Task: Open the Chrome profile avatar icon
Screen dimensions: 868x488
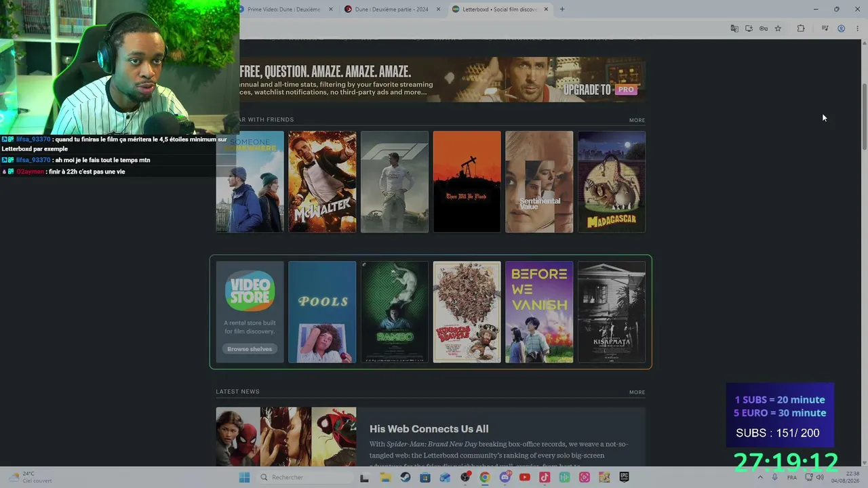Action: [x=841, y=28]
